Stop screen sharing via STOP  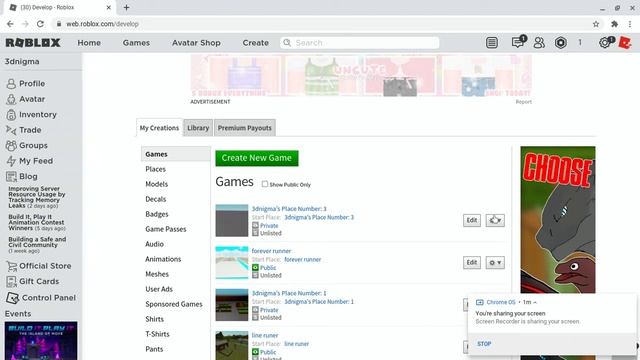[484, 344]
